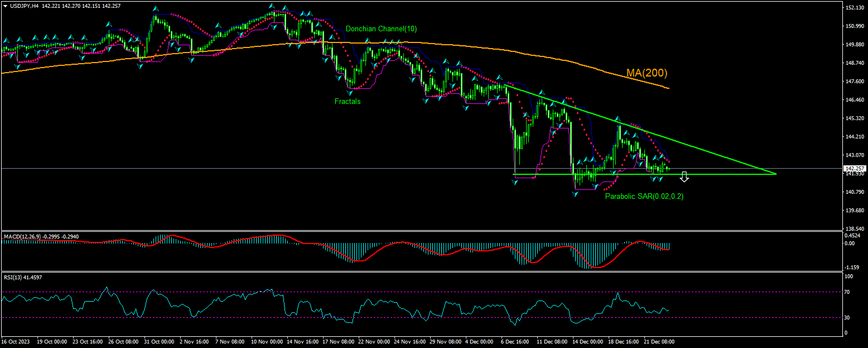
Task: Select the 147.600 price axis level
Action: click(x=854, y=82)
